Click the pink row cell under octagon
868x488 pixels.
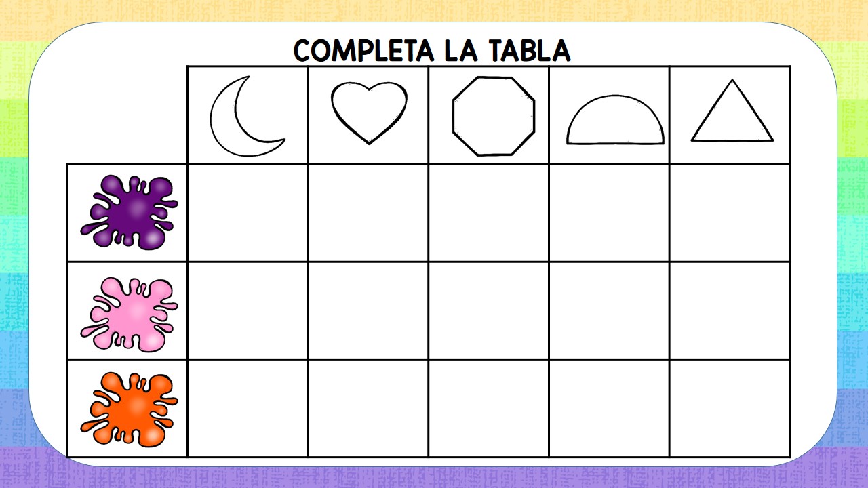[x=489, y=310]
